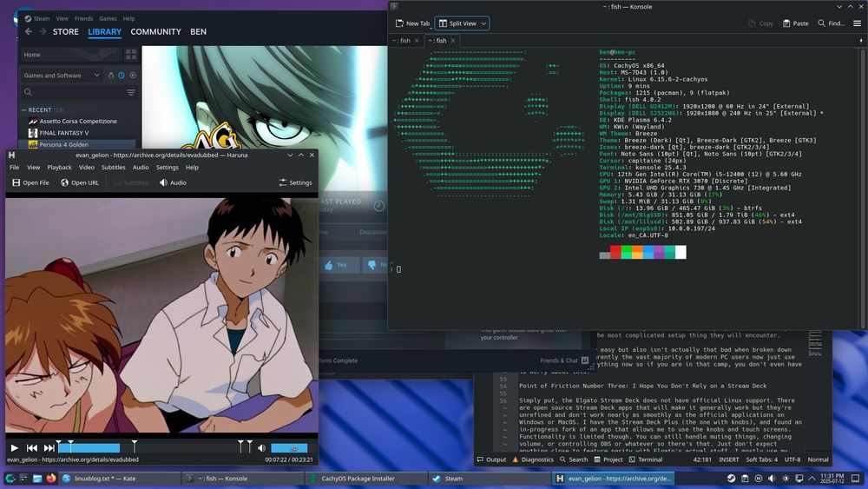The height and width of the screenshot is (489, 868).
Task: Open the Subtitles menu in Haruna menu bar
Action: point(113,168)
